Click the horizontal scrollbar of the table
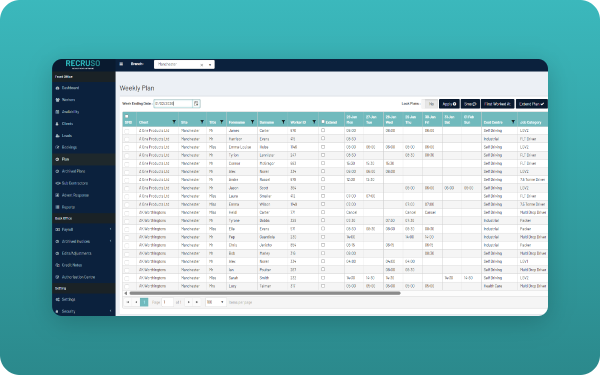 265,293
